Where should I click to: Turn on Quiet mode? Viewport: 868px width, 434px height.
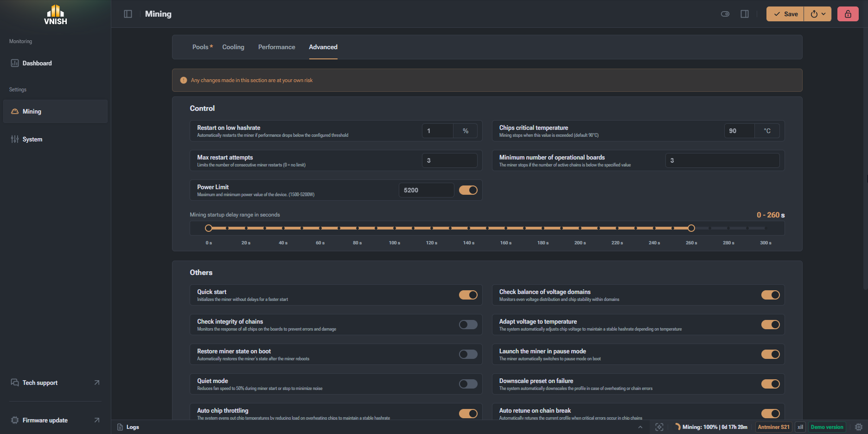[x=468, y=384]
